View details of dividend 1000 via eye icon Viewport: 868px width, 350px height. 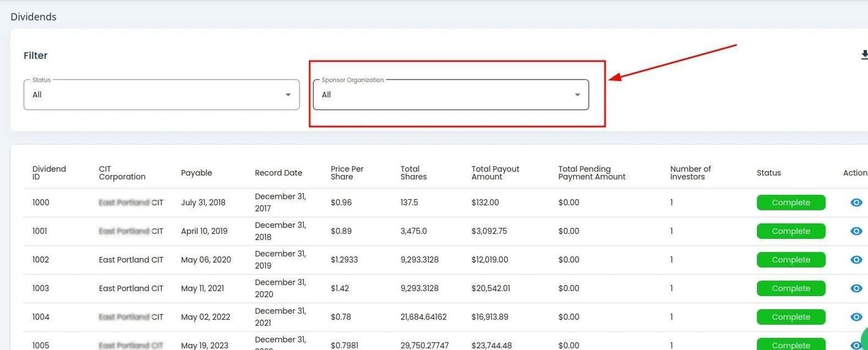pos(856,203)
